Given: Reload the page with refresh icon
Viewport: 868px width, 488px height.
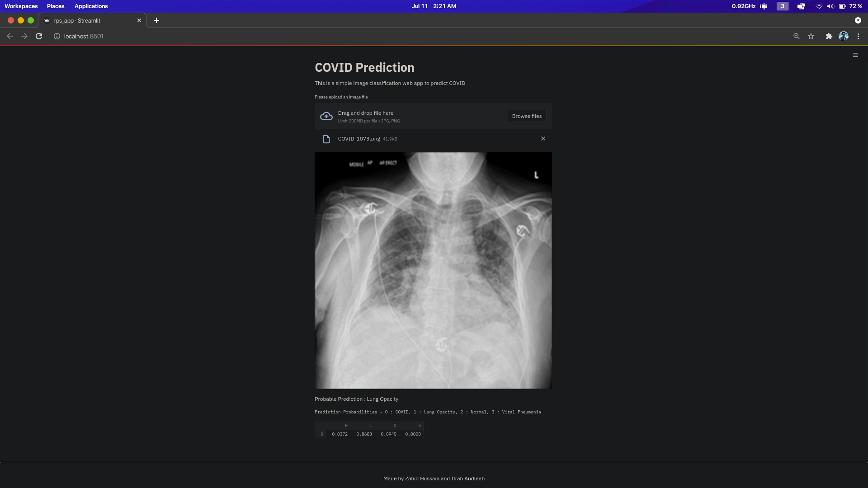Looking at the screenshot, I should [39, 36].
